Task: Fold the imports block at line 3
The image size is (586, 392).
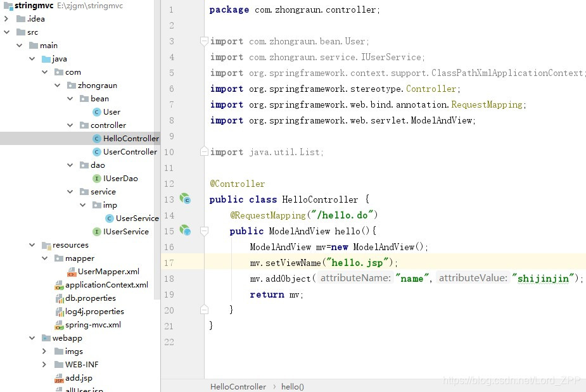Action: click(x=204, y=41)
